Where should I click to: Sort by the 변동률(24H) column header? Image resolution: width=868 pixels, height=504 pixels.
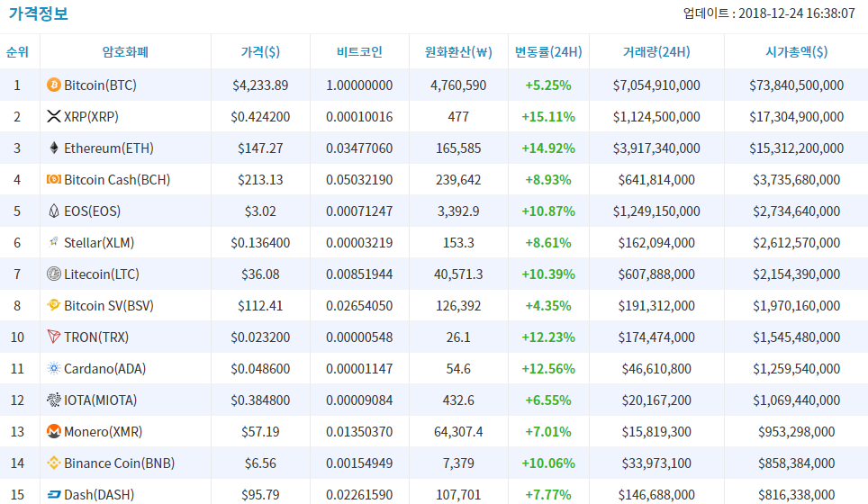click(548, 52)
